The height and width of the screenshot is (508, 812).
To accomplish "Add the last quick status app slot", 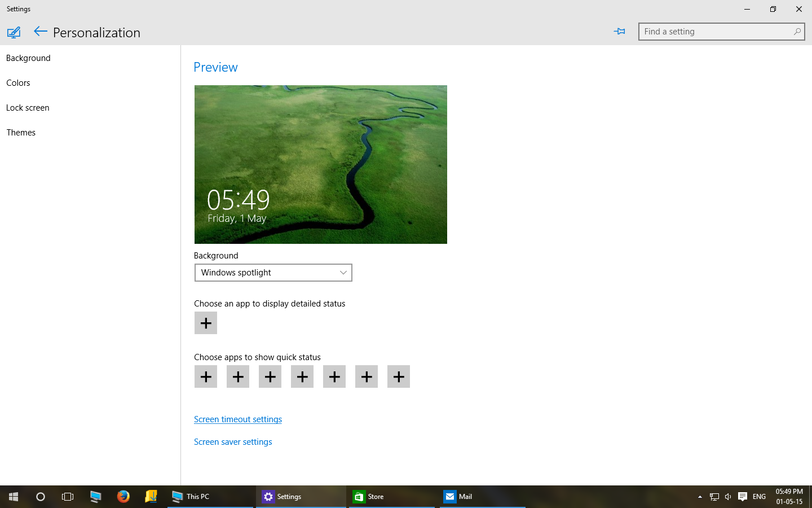I will pyautogui.click(x=398, y=376).
